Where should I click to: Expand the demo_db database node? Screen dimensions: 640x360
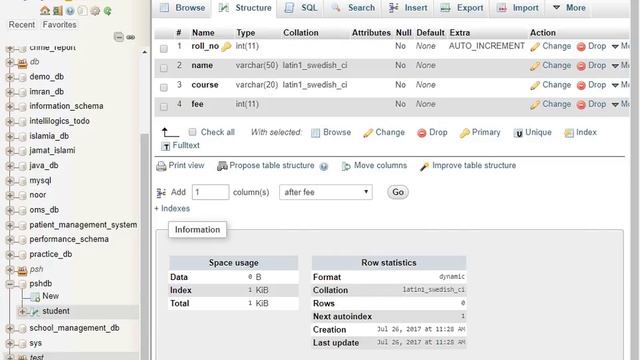click(10, 77)
